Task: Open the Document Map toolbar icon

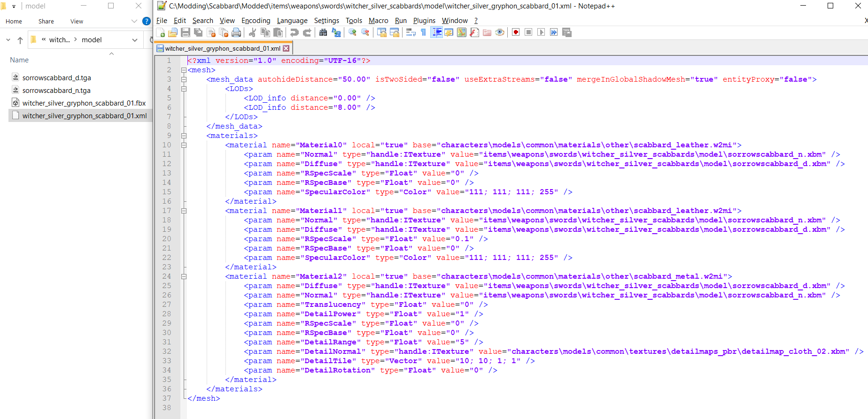Action: pos(462,32)
